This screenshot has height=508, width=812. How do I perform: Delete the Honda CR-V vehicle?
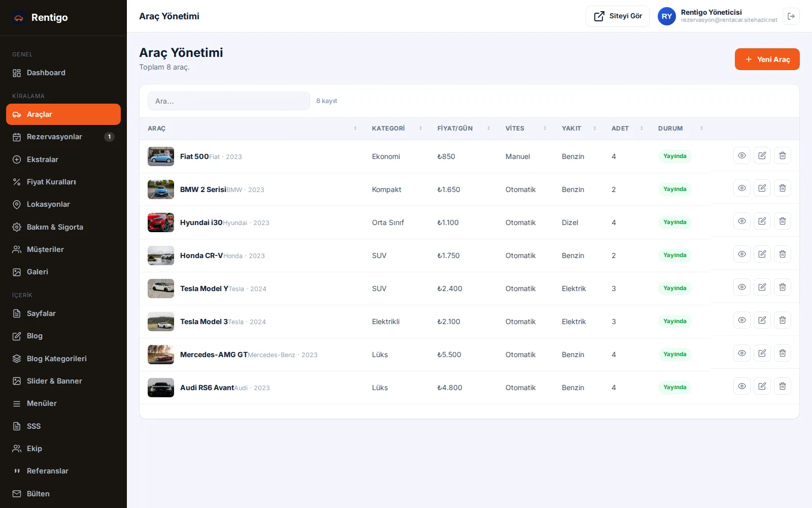tap(783, 255)
